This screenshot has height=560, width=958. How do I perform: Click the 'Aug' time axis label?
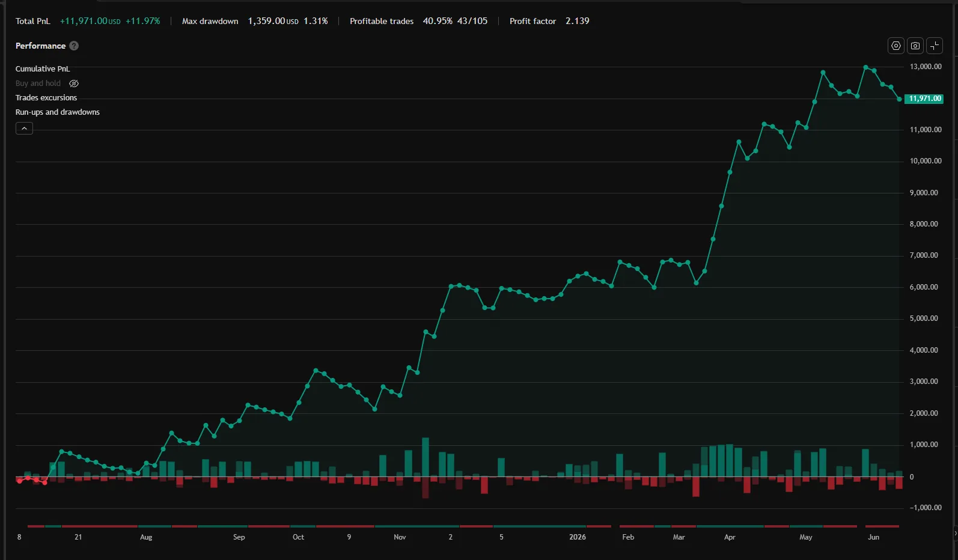pyautogui.click(x=146, y=537)
